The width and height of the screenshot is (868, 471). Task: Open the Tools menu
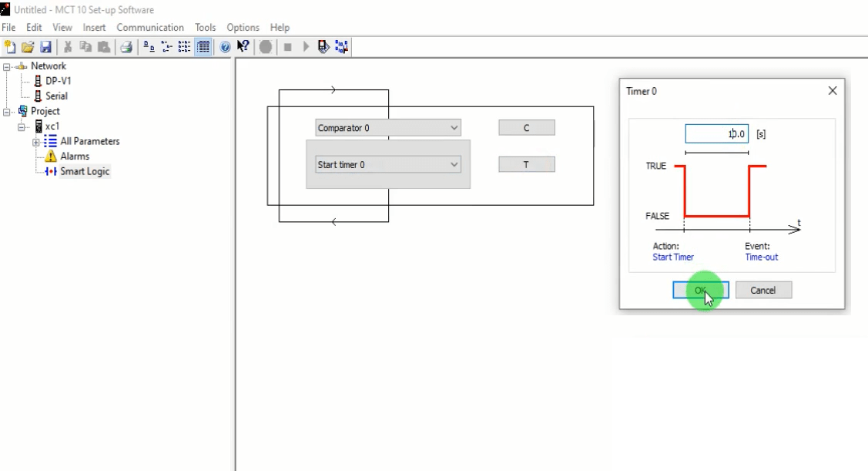(x=205, y=28)
